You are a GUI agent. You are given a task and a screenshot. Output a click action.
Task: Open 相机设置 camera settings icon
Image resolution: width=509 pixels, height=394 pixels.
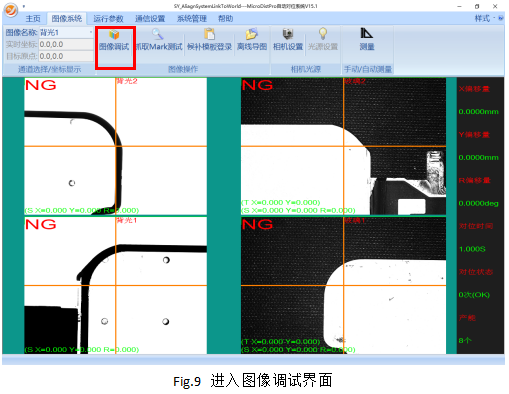(288, 34)
